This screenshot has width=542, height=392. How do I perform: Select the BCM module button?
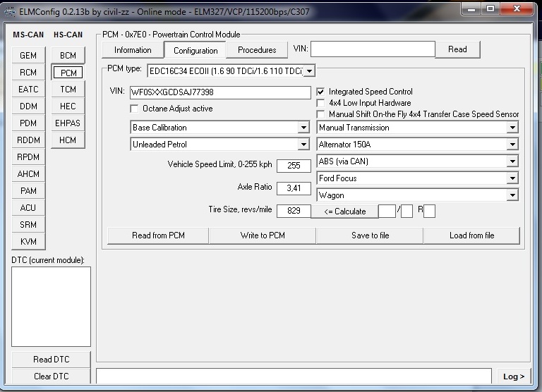(68, 56)
